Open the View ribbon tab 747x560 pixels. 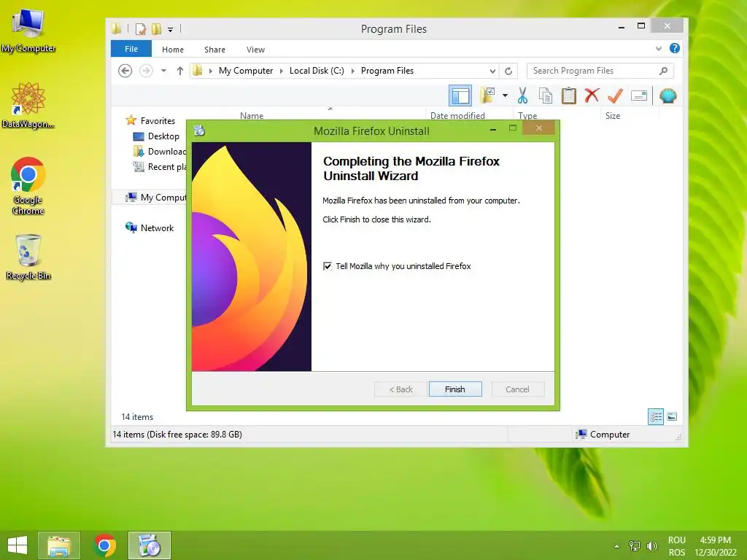click(x=255, y=50)
